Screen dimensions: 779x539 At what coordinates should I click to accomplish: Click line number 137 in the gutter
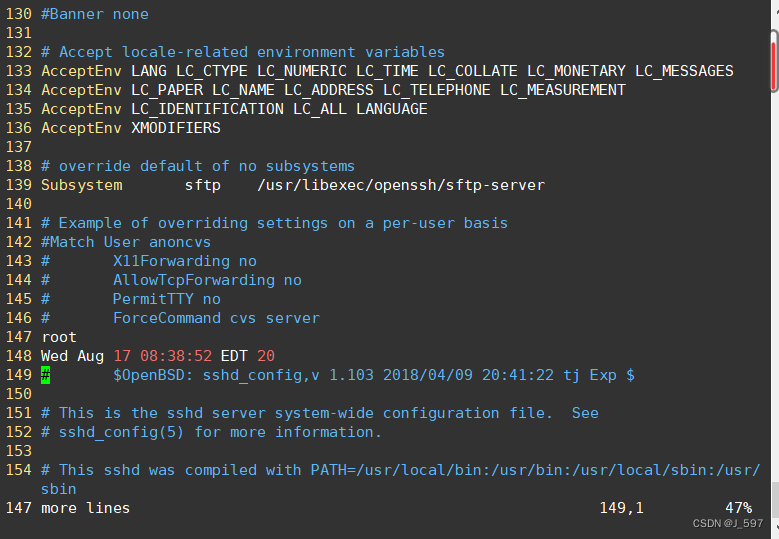pos(18,147)
